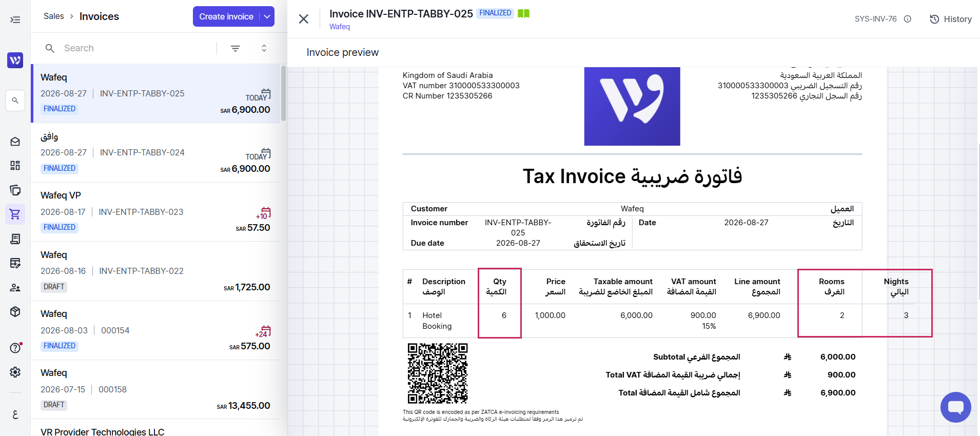This screenshot has width=980, height=436.
Task: Click VAT number 310000533300003 text
Action: click(x=461, y=86)
